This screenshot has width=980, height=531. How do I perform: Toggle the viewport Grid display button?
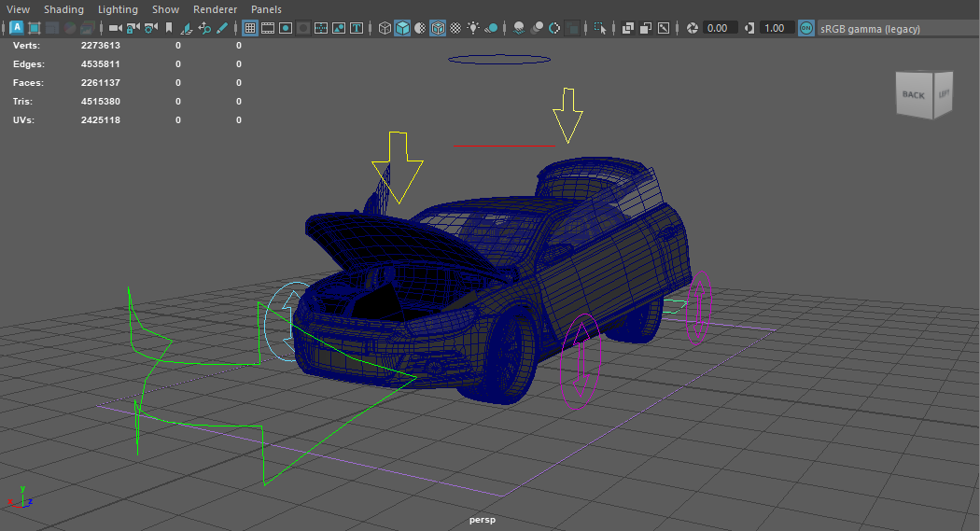point(249,28)
